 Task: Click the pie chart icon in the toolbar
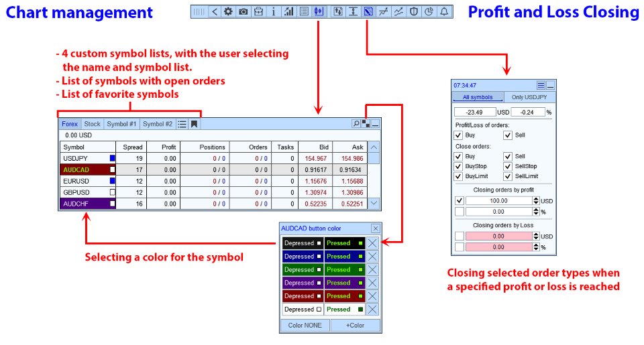pos(429,11)
